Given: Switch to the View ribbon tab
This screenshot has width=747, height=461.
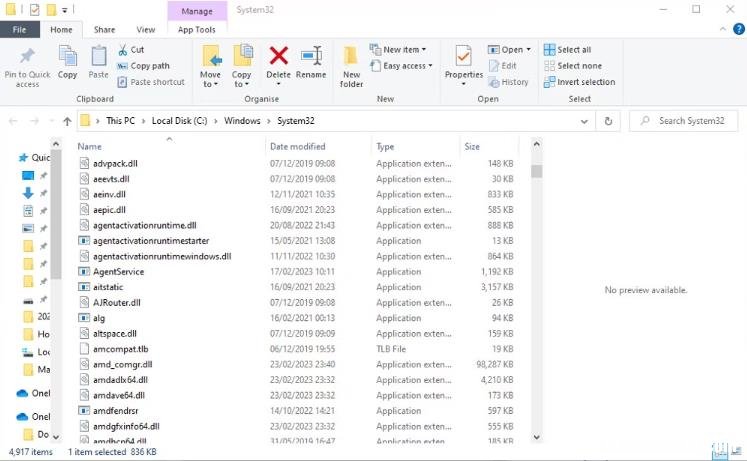Looking at the screenshot, I should [145, 30].
